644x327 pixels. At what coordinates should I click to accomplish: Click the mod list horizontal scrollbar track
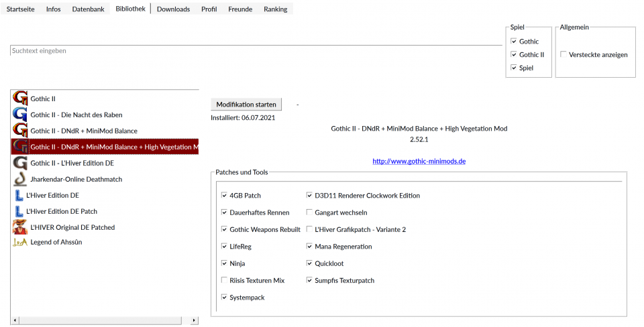coord(105,320)
